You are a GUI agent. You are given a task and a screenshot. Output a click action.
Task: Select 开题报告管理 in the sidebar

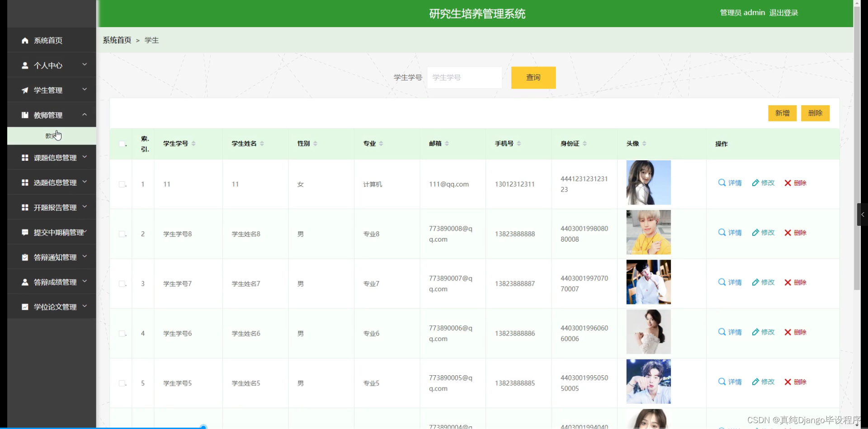pos(54,207)
